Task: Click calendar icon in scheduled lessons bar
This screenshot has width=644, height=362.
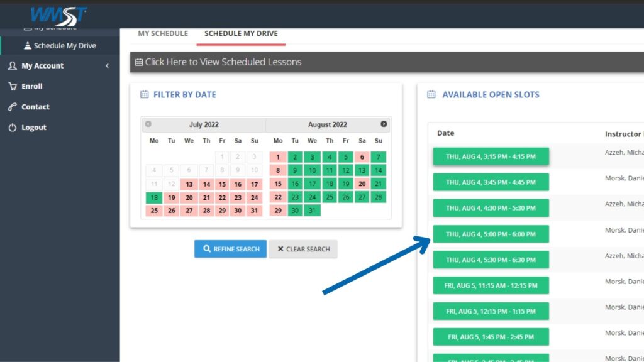Action: (139, 62)
